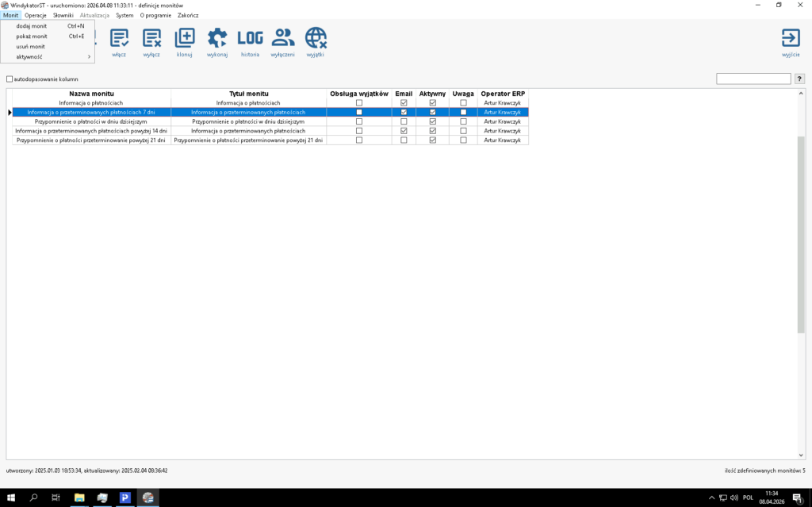Choose 'dodaj monit' from menu

pos(32,26)
